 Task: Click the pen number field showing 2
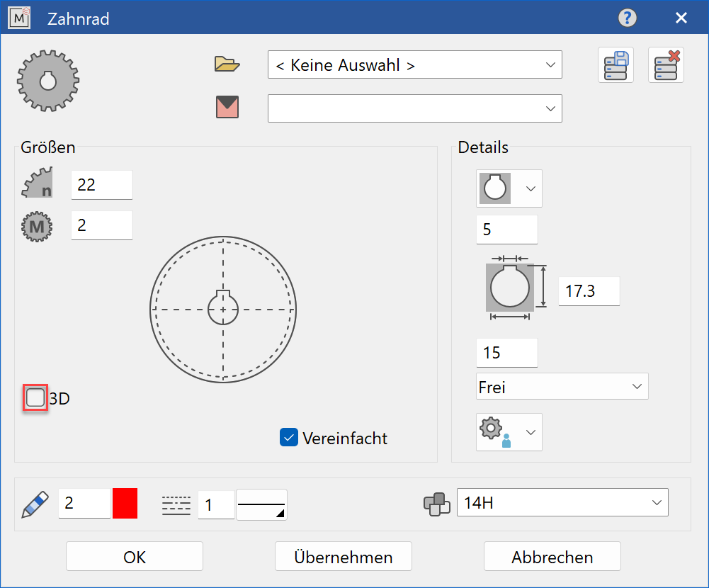click(84, 503)
